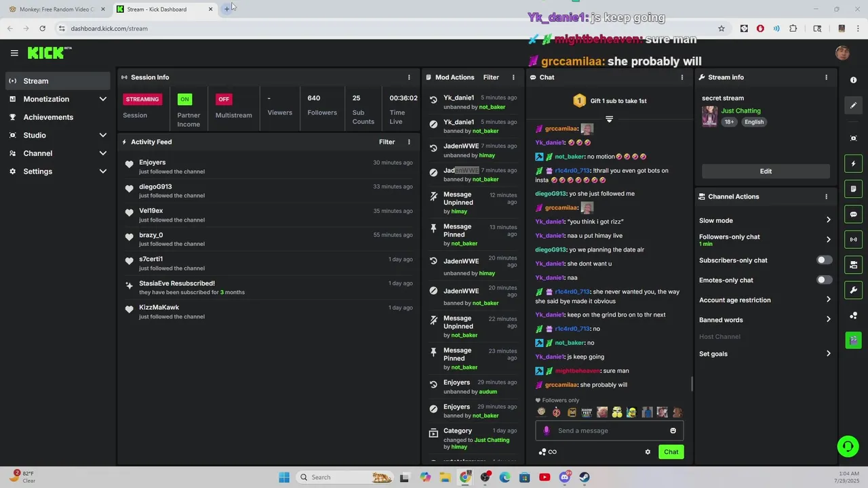Click the lightning bolt icon in right sidebar

853,163
